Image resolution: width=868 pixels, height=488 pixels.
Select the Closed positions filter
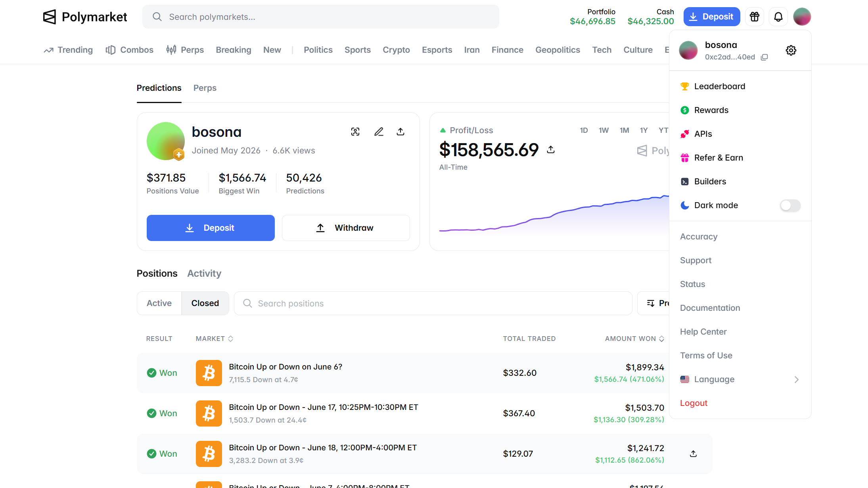click(205, 303)
